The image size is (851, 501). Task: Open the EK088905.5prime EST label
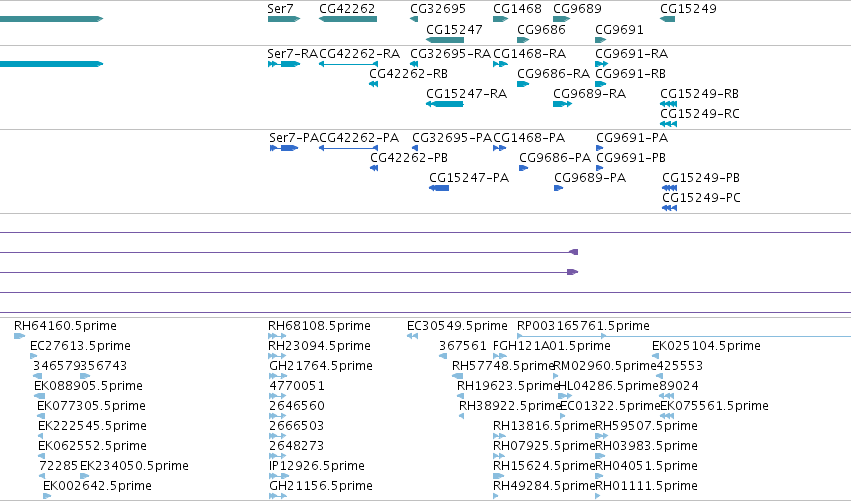88,386
